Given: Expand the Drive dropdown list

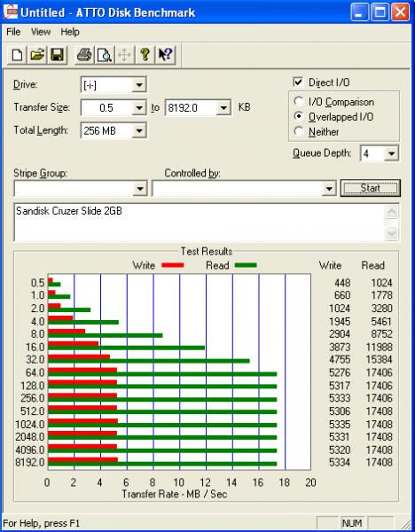Looking at the screenshot, I should [x=139, y=85].
